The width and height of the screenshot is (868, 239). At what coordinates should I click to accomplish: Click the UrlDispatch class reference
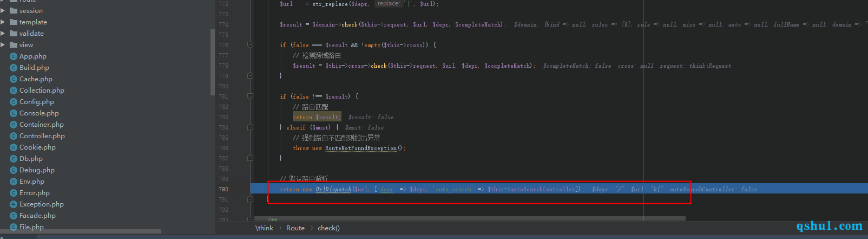point(333,189)
